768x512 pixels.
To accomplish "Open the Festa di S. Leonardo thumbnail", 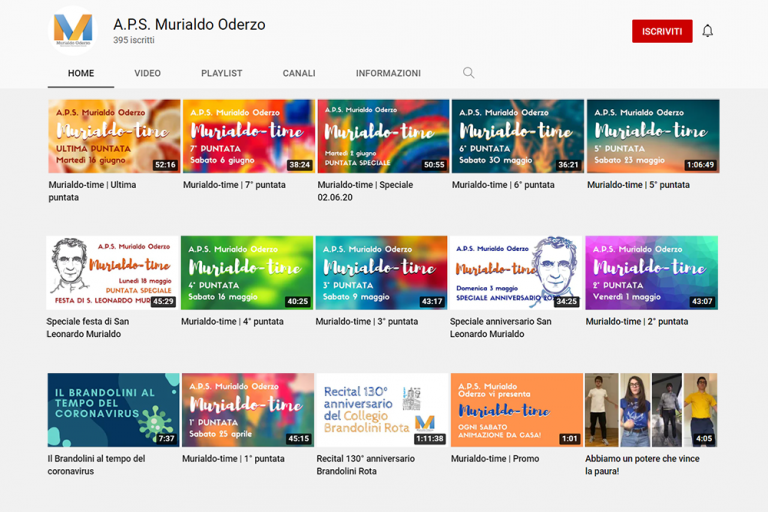I will click(112, 273).
